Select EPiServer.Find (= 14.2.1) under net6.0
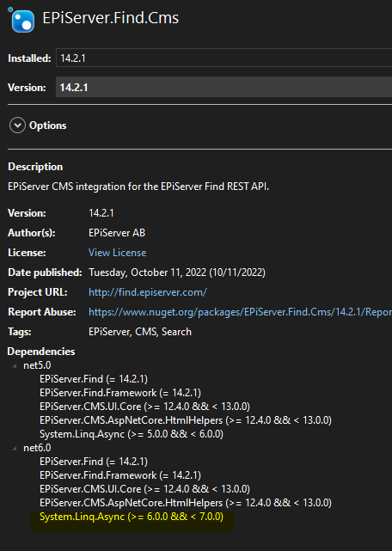Image resolution: width=392 pixels, height=551 pixels. (94, 462)
